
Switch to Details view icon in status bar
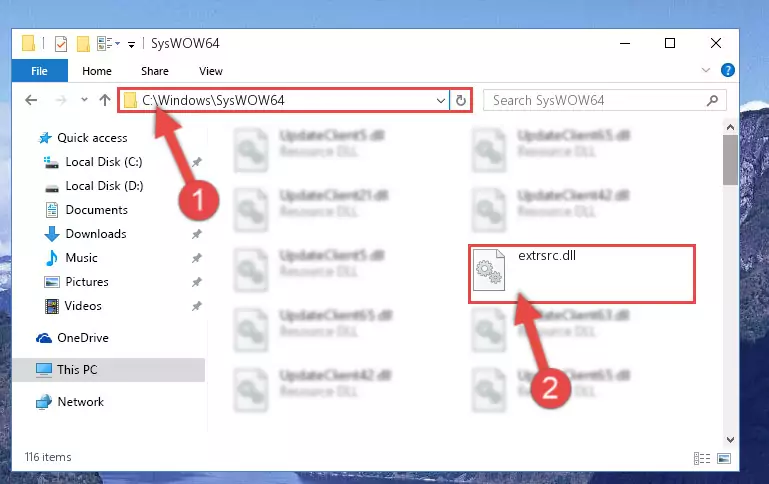pos(702,459)
